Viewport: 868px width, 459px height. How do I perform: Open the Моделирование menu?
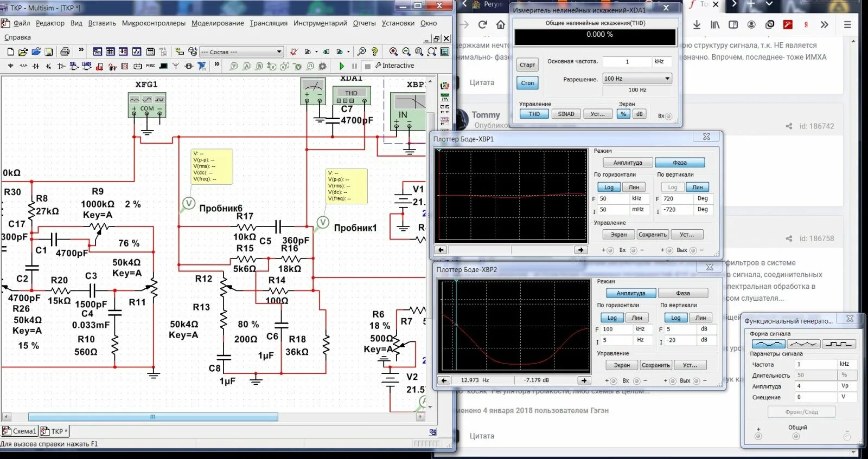pos(218,23)
